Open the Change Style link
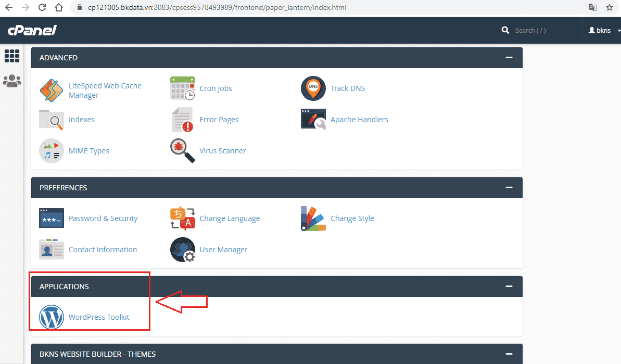This screenshot has height=364, width=621. click(x=352, y=218)
